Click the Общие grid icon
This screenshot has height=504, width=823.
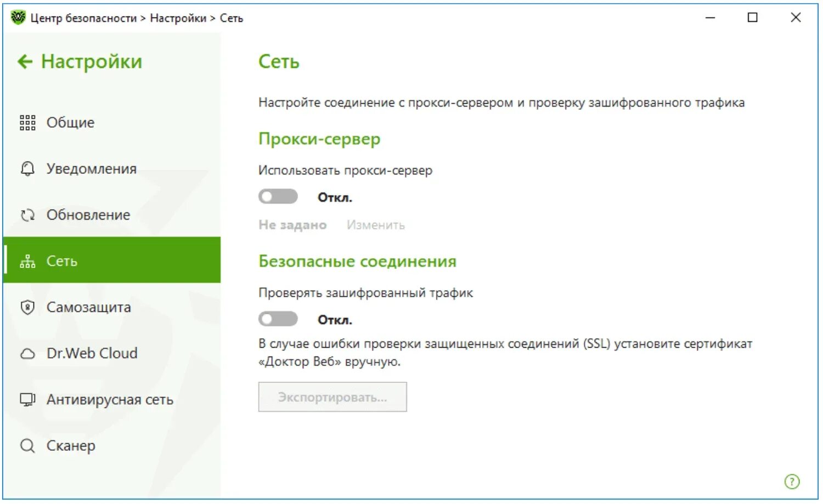point(27,123)
